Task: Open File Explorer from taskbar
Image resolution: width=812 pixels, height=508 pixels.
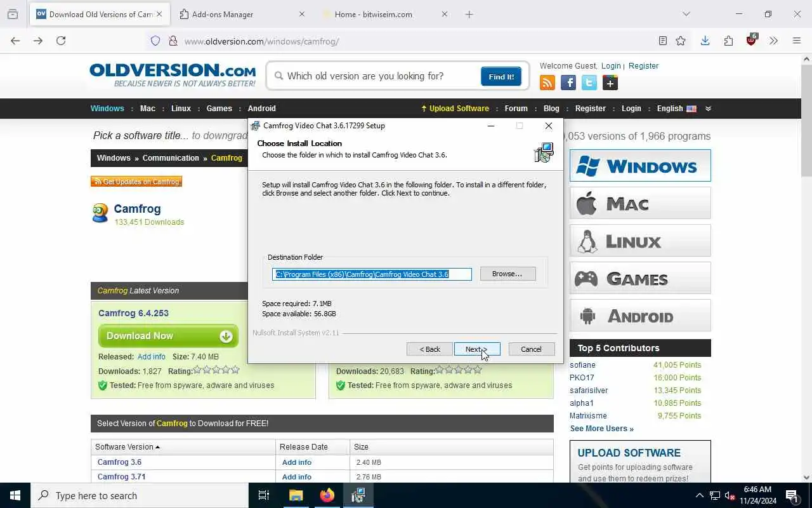Action: (x=296, y=495)
